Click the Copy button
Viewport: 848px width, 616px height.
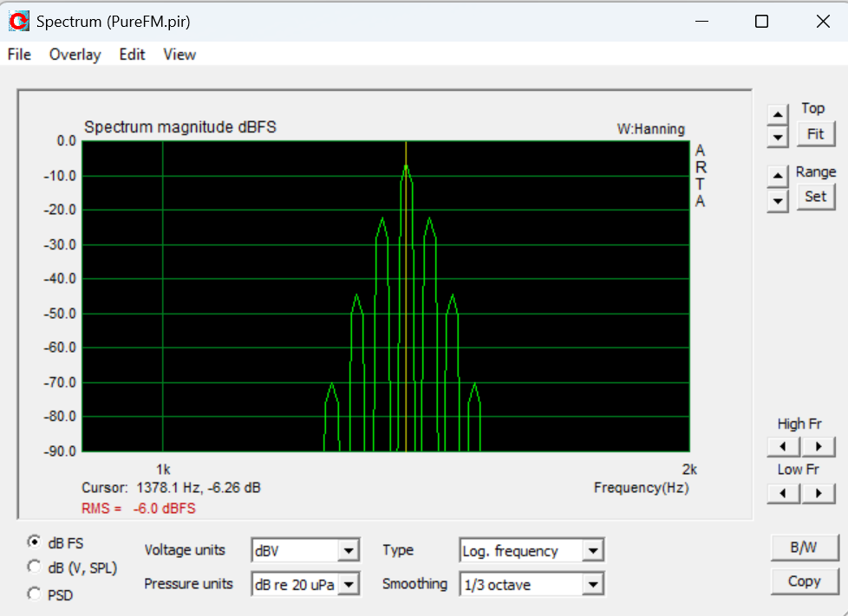pyautogui.click(x=804, y=581)
